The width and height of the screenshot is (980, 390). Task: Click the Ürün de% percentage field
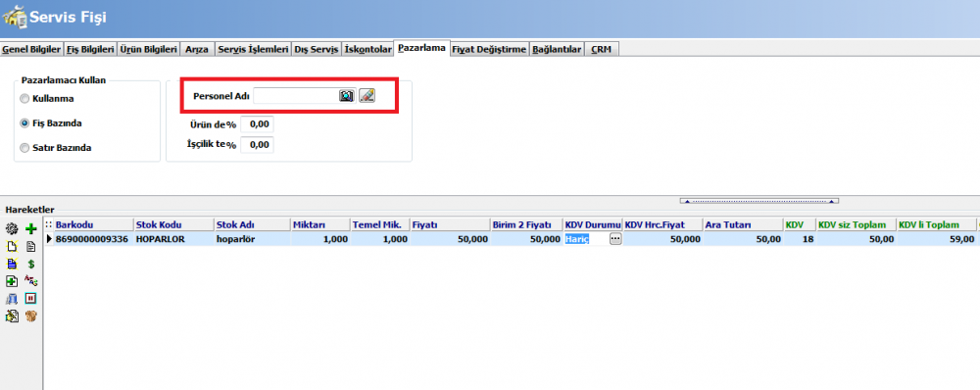pyautogui.click(x=257, y=124)
